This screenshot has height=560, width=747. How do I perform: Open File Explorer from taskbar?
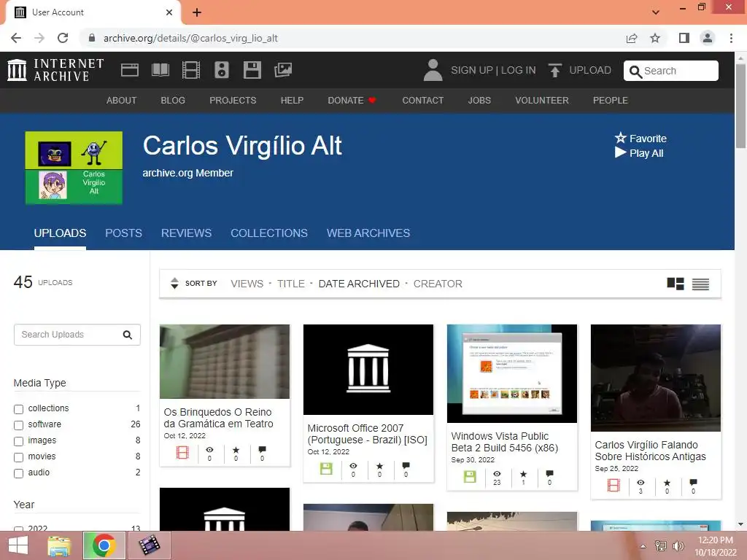[60, 545]
